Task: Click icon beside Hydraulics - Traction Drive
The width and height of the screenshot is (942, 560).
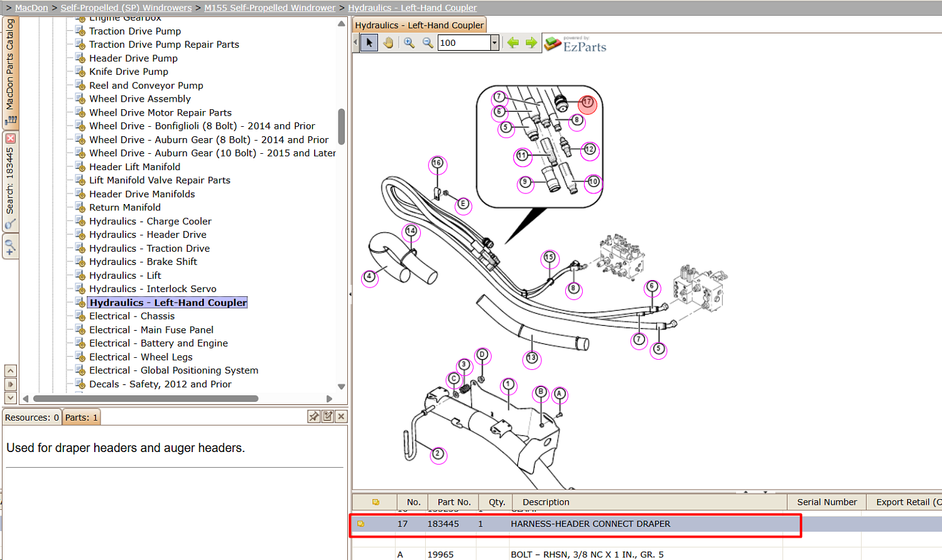Action: pos(80,248)
